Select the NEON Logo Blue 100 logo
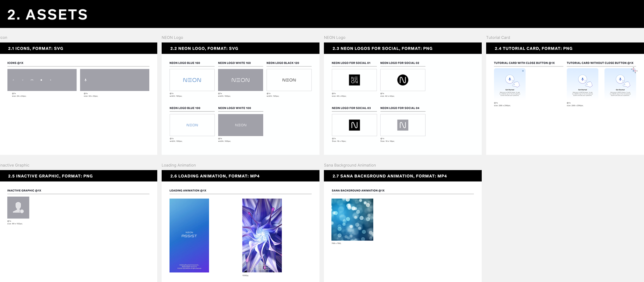The width and height of the screenshot is (644, 282). [x=192, y=125]
